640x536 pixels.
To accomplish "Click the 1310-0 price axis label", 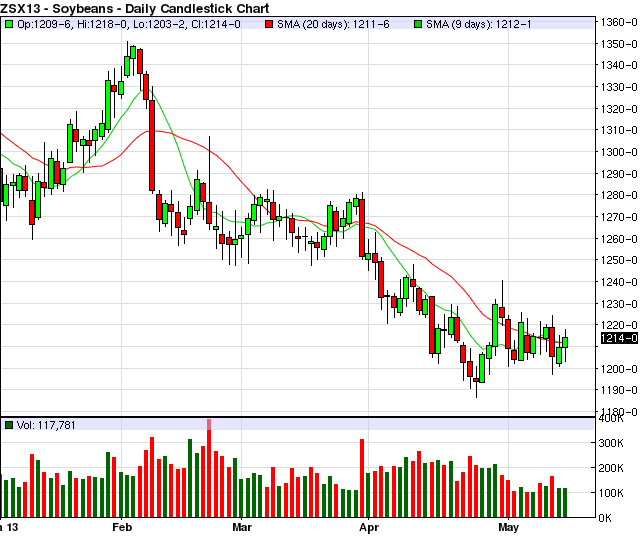I will click(x=619, y=130).
